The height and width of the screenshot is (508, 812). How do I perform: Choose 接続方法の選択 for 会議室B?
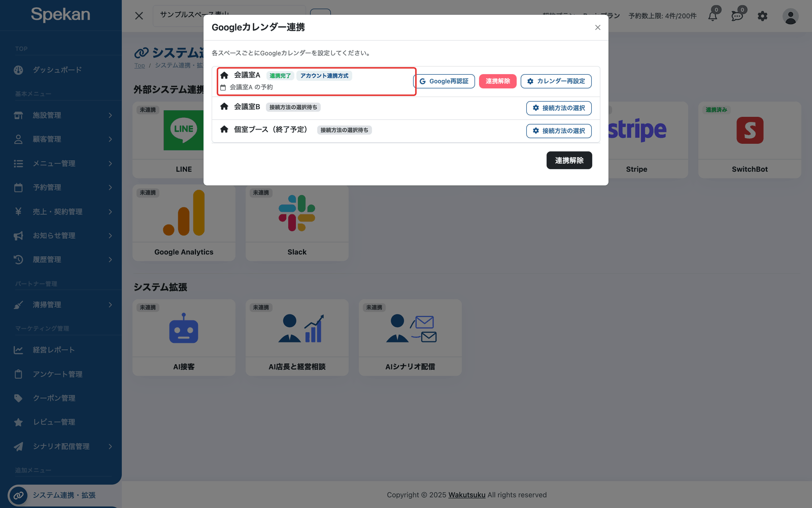(559, 108)
